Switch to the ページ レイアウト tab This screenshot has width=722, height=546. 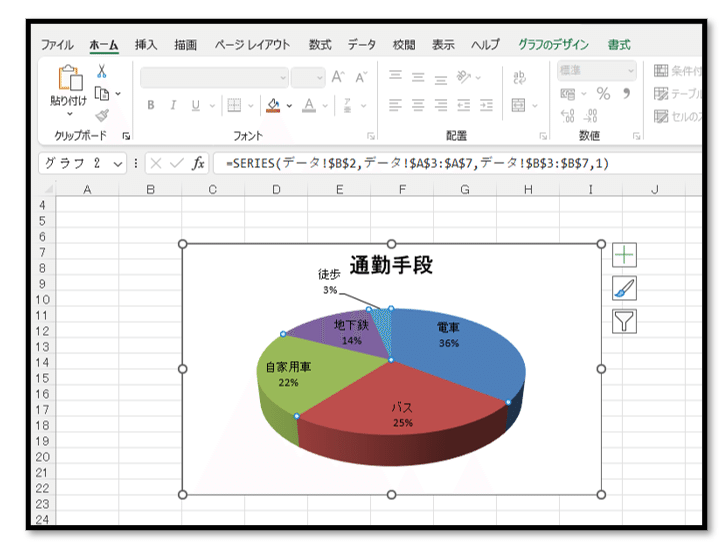252,45
